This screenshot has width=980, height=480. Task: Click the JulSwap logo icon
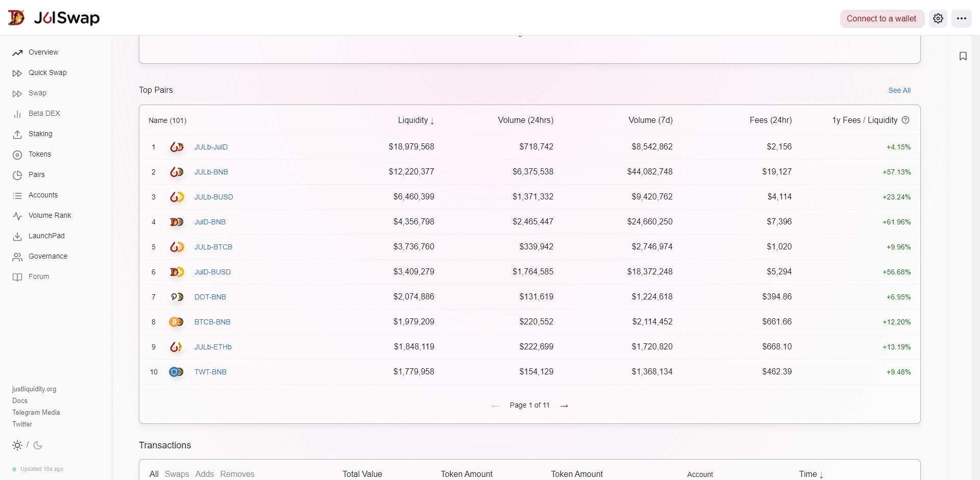tap(16, 18)
